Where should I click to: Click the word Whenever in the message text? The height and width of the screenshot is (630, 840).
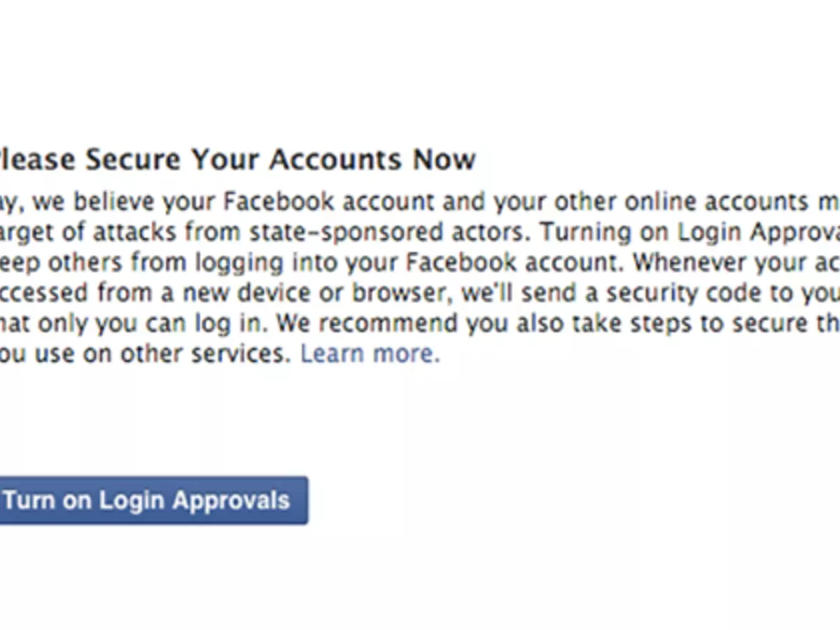click(x=689, y=262)
